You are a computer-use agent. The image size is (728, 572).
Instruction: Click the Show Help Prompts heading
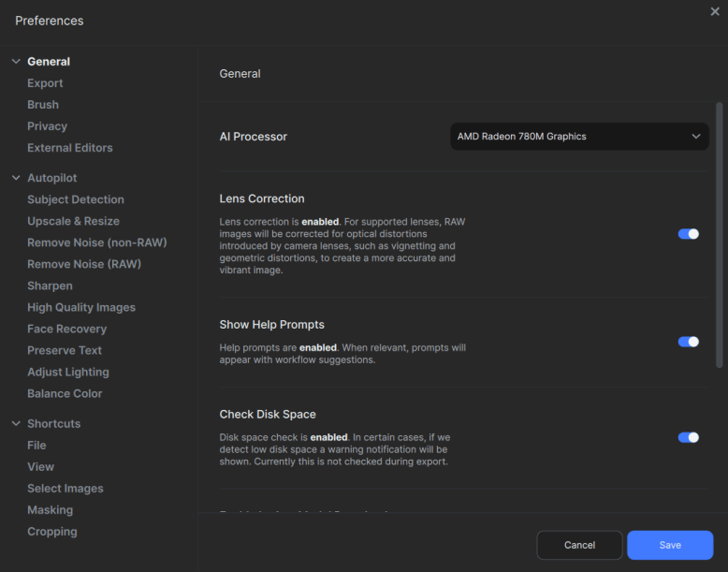pos(271,324)
